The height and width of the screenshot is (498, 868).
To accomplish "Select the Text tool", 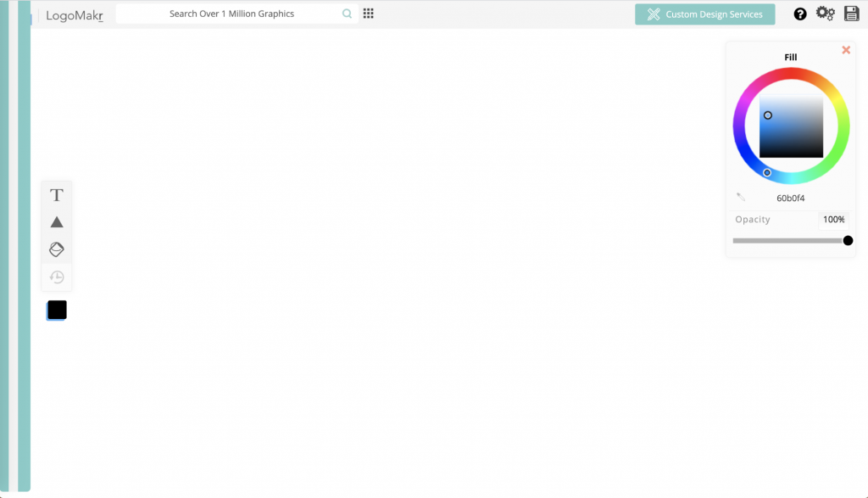I will click(x=57, y=195).
